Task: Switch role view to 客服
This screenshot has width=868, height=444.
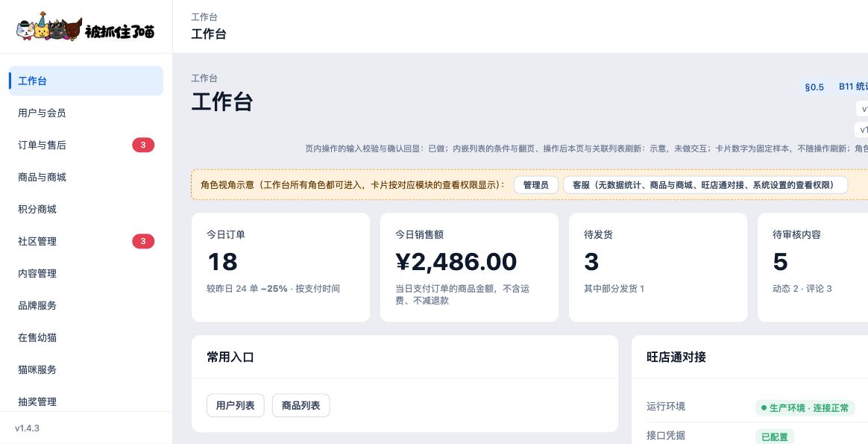Action: pyautogui.click(x=705, y=185)
